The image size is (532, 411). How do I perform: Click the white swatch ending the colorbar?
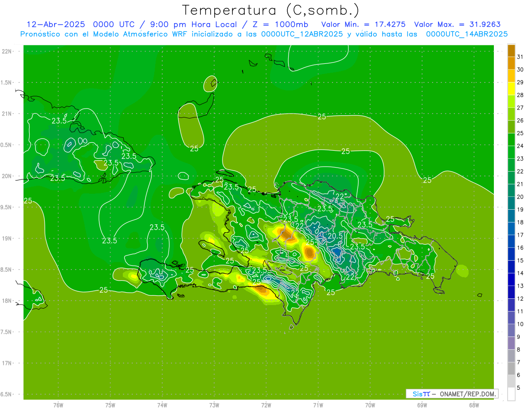pyautogui.click(x=511, y=394)
